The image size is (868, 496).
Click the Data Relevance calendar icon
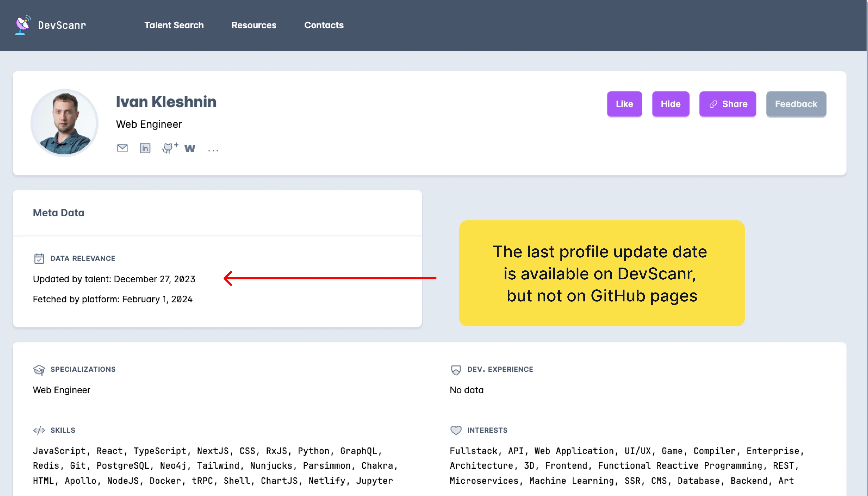[x=39, y=259]
